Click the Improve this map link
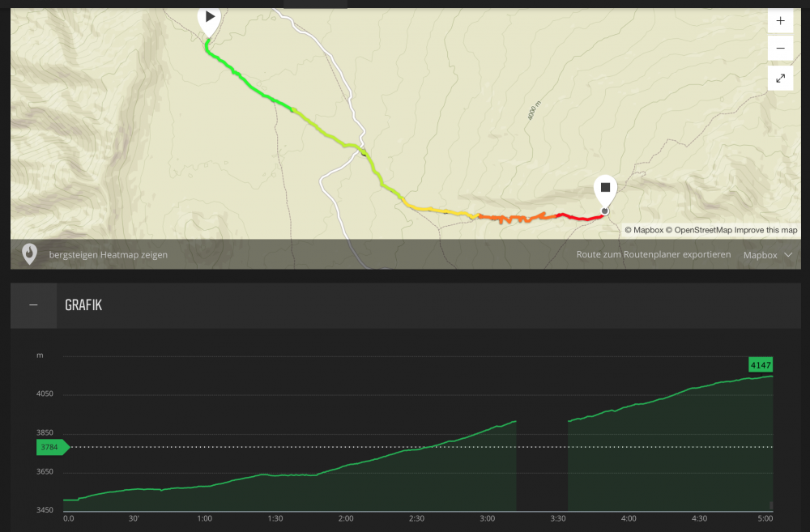810x532 pixels. 765,230
